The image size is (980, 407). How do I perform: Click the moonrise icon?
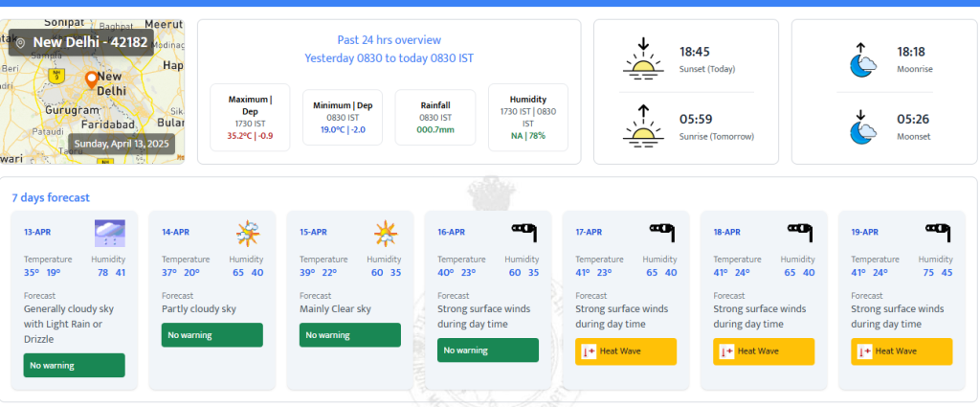863,59
